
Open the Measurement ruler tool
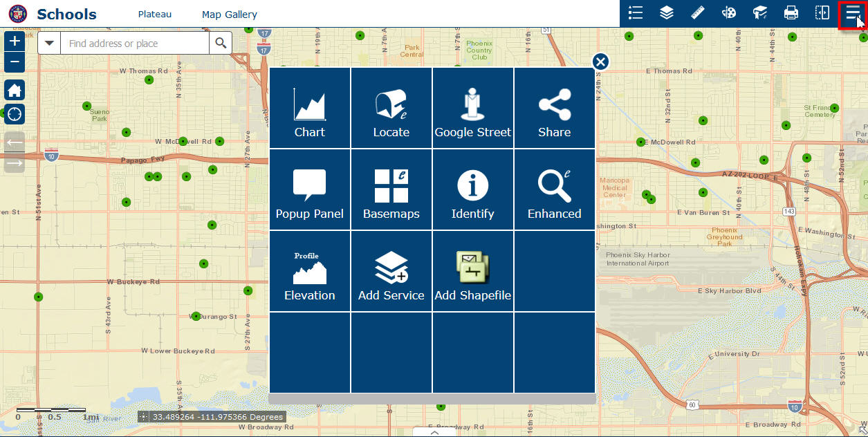click(x=698, y=13)
